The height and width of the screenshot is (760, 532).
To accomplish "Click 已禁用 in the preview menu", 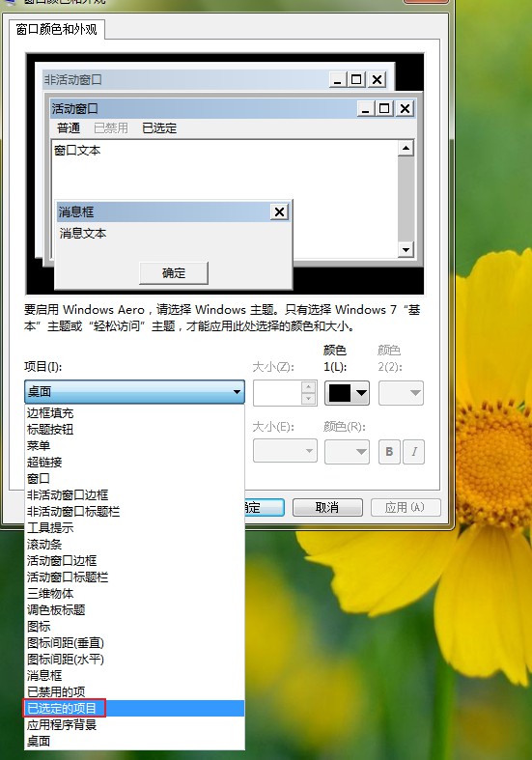I will 111,128.
